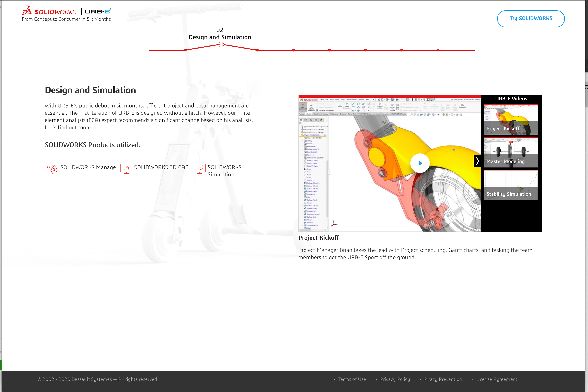Click the Try SOLIDWORKS button
The image size is (588, 392).
531,19
